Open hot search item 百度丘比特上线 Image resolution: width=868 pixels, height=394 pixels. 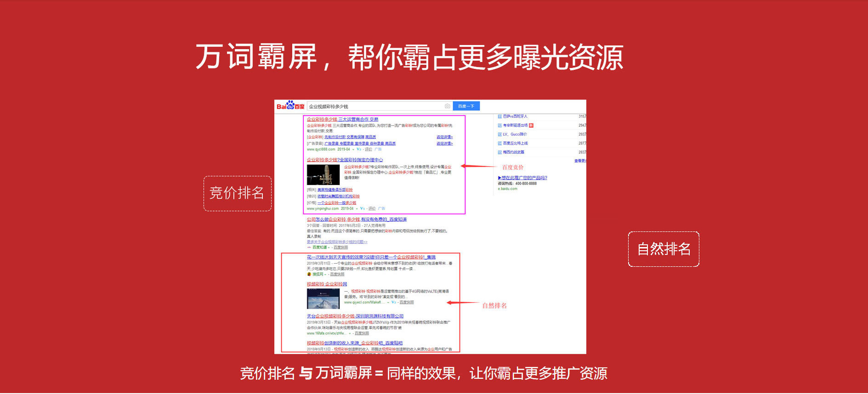pyautogui.click(x=515, y=143)
